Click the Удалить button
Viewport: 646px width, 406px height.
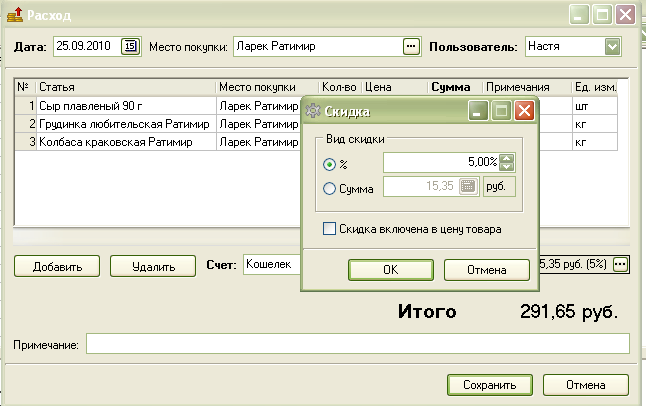(153, 266)
